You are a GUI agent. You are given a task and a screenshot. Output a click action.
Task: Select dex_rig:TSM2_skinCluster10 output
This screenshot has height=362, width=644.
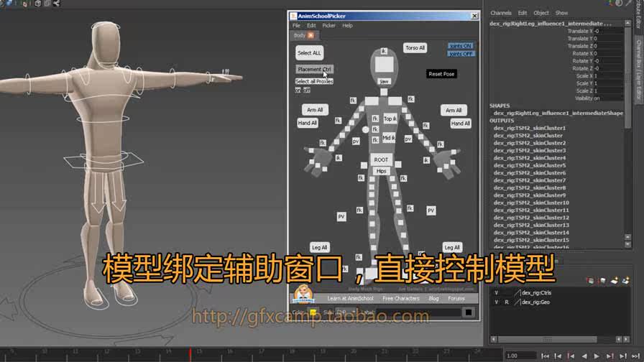(531, 203)
